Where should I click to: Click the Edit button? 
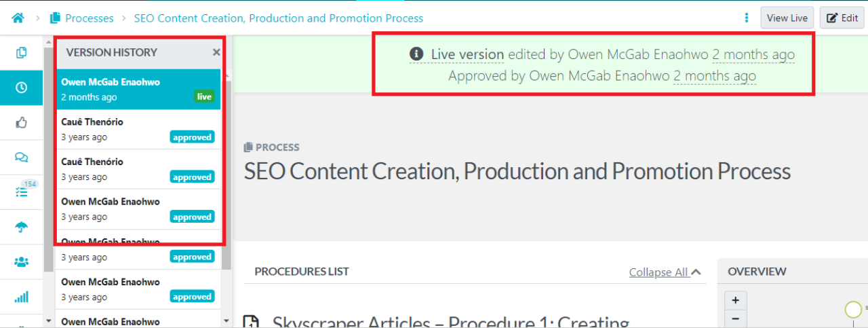point(842,18)
